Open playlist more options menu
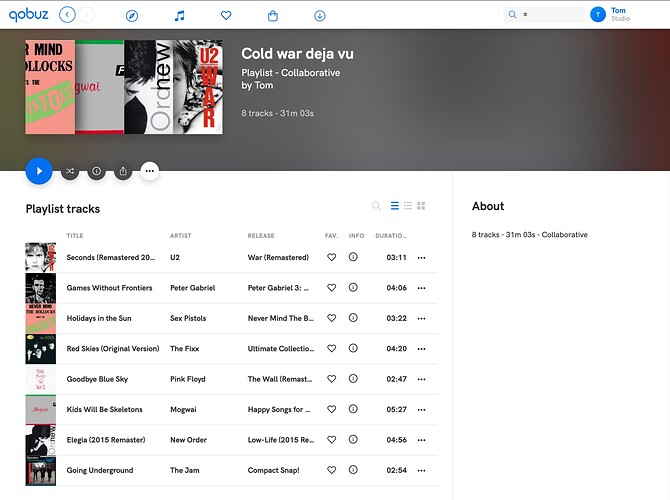Viewport: 670px width, 500px height. (150, 171)
